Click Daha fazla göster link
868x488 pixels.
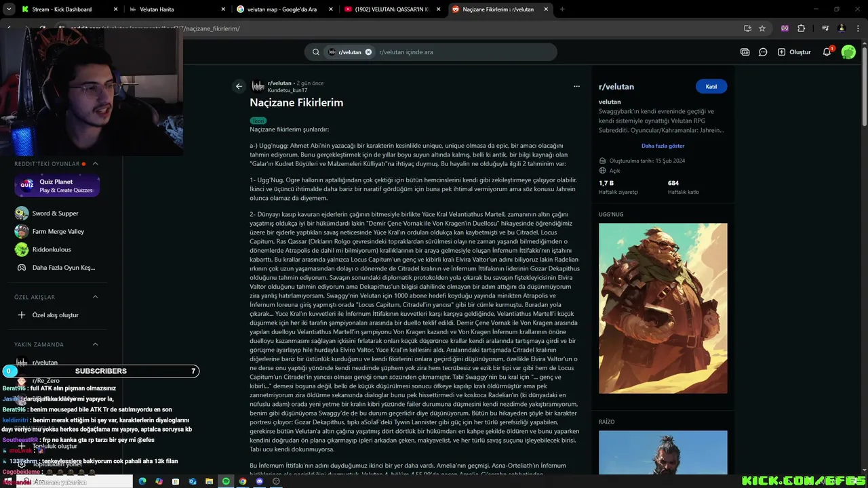[x=663, y=146]
